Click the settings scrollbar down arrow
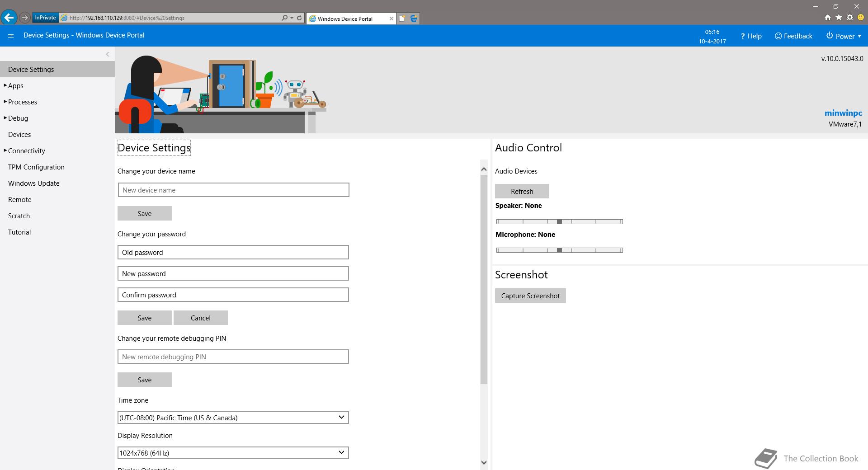This screenshot has height=470, width=868. 484,462
